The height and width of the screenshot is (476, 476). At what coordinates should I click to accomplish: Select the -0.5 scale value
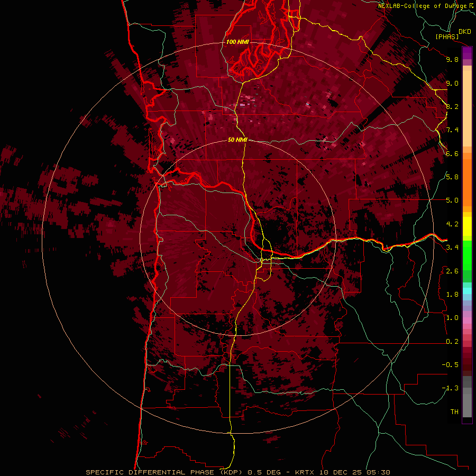click(x=450, y=365)
